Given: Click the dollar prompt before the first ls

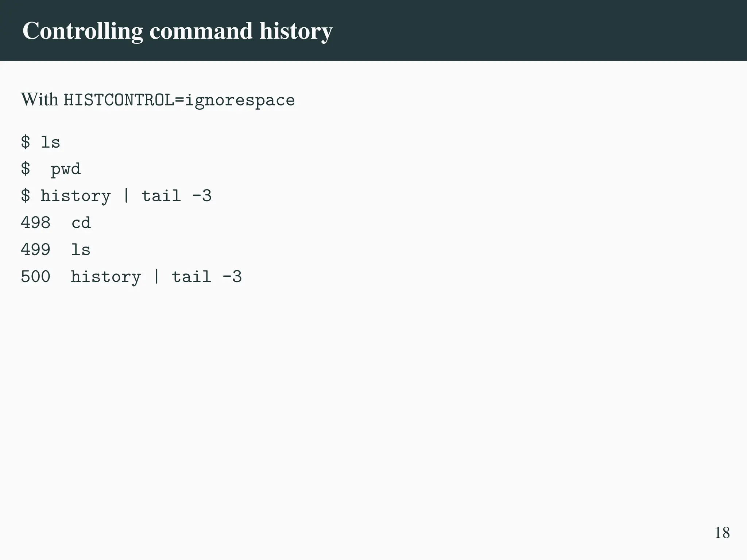Looking at the screenshot, I should (x=25, y=142).
